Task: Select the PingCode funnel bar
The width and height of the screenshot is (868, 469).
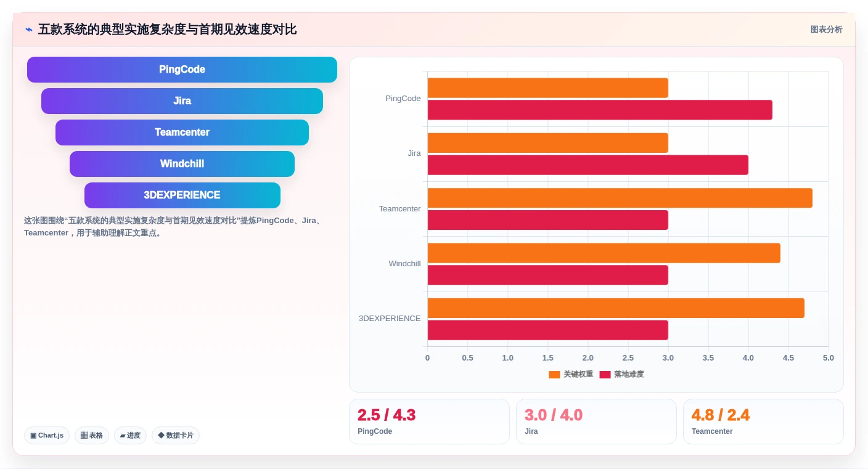Action: click(182, 70)
